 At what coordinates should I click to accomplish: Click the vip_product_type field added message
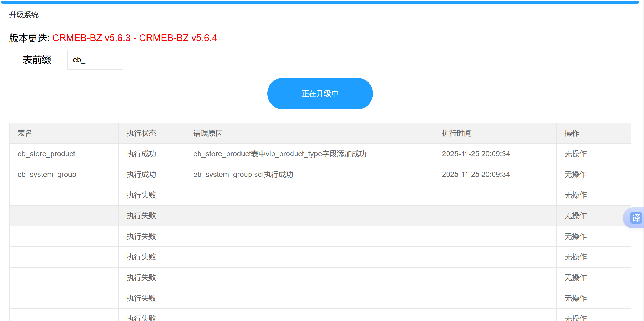tap(279, 154)
